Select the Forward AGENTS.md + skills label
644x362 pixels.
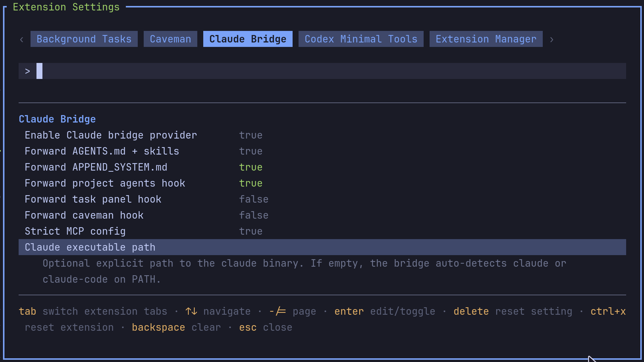tap(102, 151)
